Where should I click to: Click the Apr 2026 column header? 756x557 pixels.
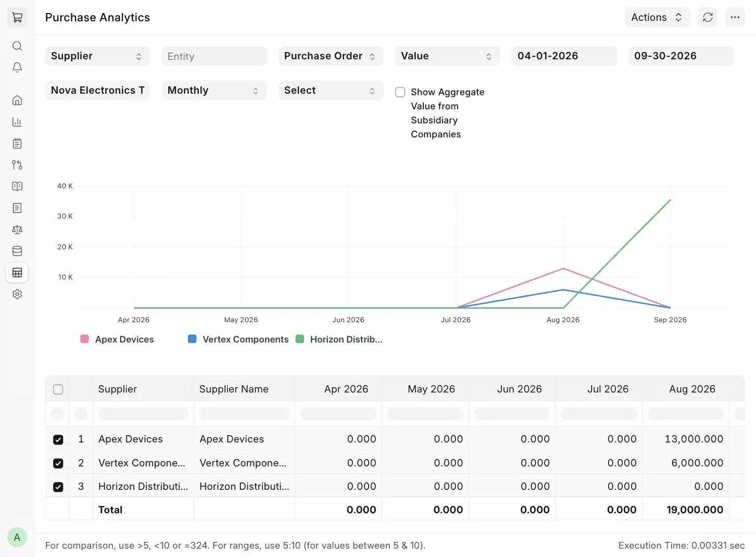(338, 389)
